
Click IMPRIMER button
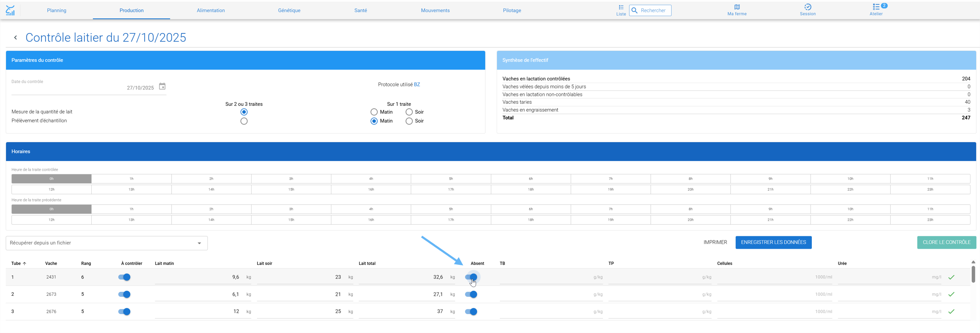715,243
